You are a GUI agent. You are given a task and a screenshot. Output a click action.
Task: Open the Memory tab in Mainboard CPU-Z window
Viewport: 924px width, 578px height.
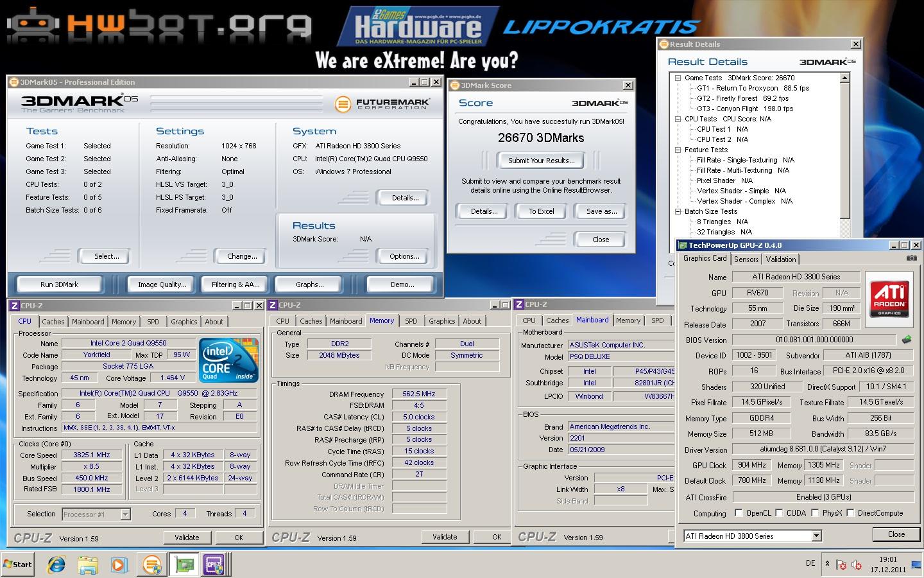[628, 320]
